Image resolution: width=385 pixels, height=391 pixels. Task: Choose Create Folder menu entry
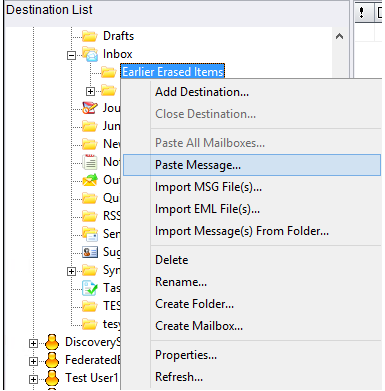[x=252, y=304]
